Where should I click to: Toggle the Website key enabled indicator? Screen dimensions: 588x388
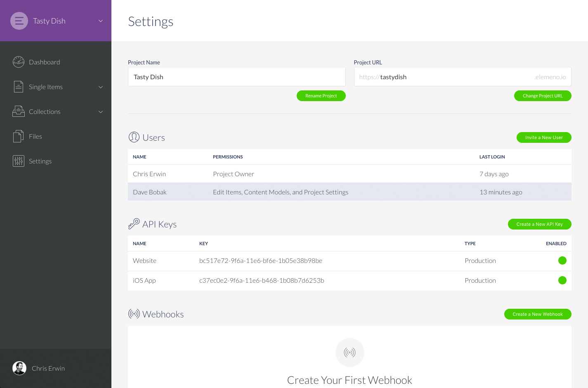[x=562, y=260]
